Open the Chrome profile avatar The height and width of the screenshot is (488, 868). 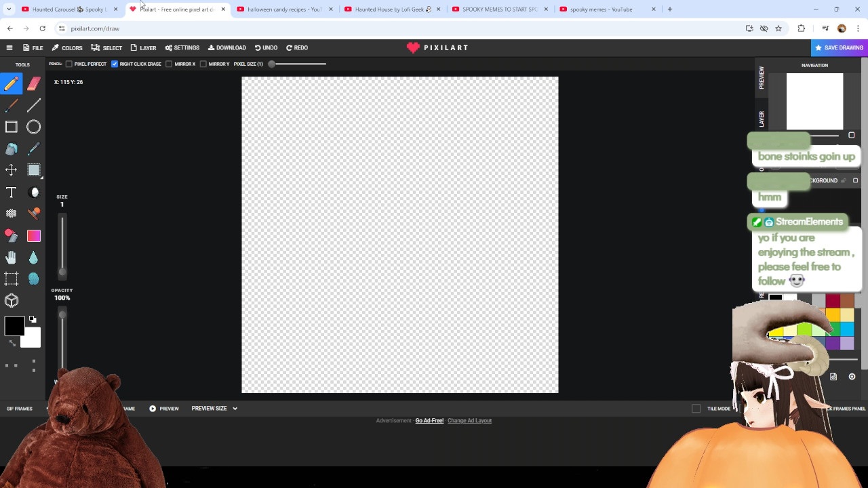[x=842, y=28]
